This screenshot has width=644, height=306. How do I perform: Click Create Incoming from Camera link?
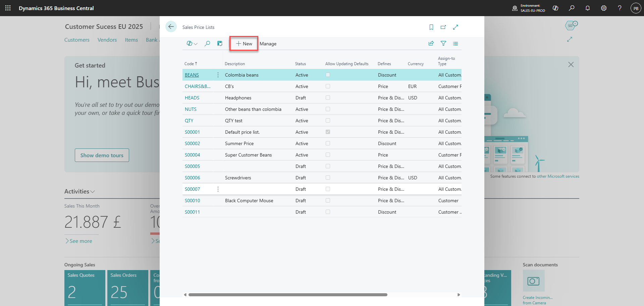(x=538, y=300)
